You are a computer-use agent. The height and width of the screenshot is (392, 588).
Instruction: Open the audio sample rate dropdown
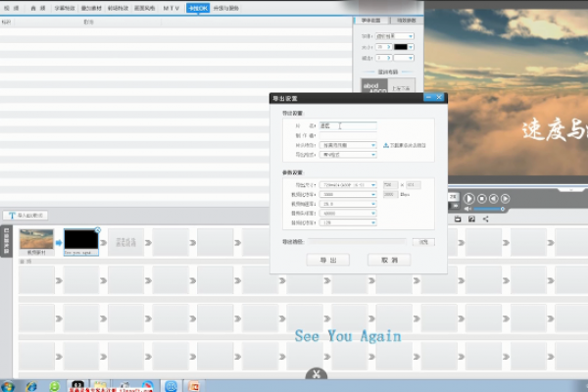[348, 213]
